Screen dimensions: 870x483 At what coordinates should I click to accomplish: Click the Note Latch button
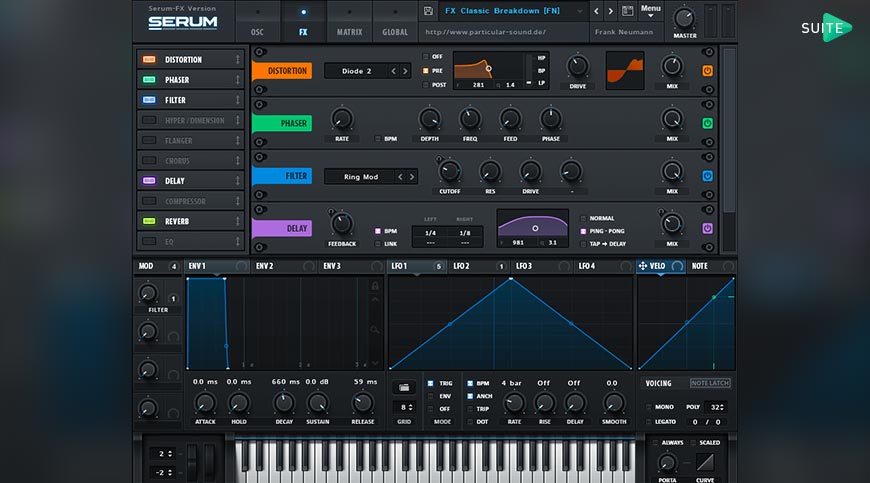pyautogui.click(x=710, y=383)
